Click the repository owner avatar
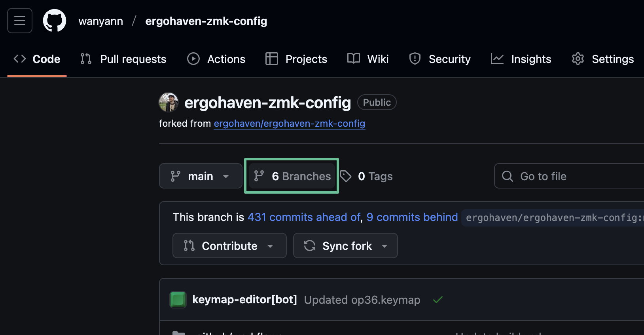 pos(169,103)
